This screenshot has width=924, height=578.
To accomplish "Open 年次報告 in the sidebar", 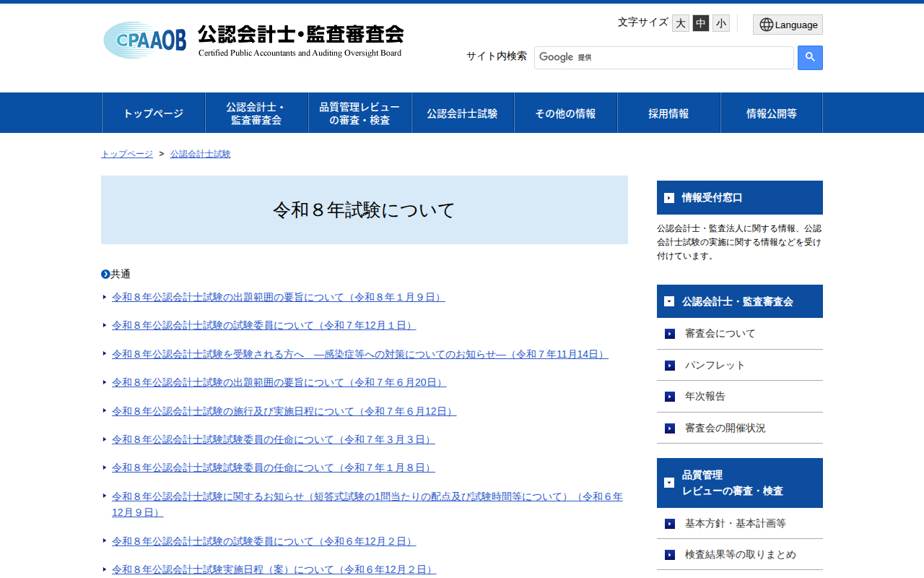I will click(705, 396).
